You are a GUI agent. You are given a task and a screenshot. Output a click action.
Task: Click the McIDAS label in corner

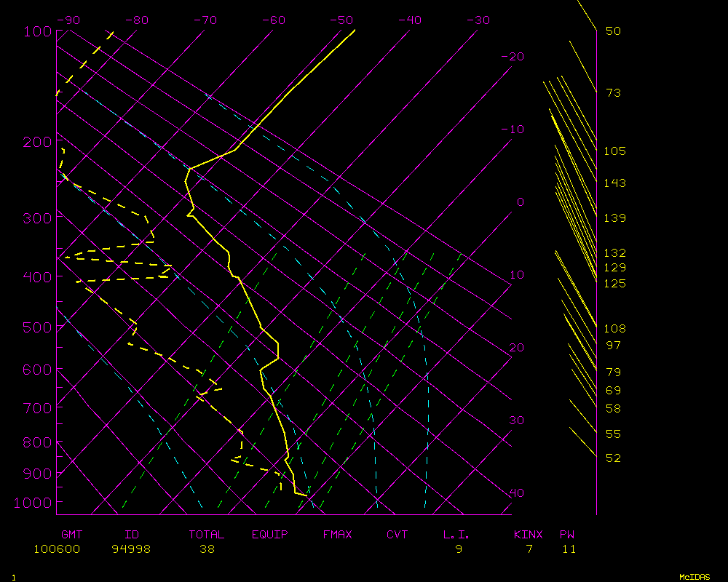(x=695, y=577)
